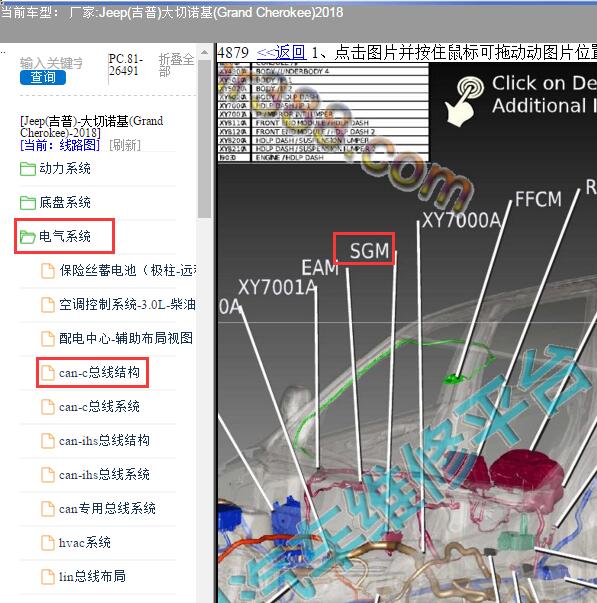Click document icon beside can专用总线系统
The image size is (597, 603).
(48, 509)
